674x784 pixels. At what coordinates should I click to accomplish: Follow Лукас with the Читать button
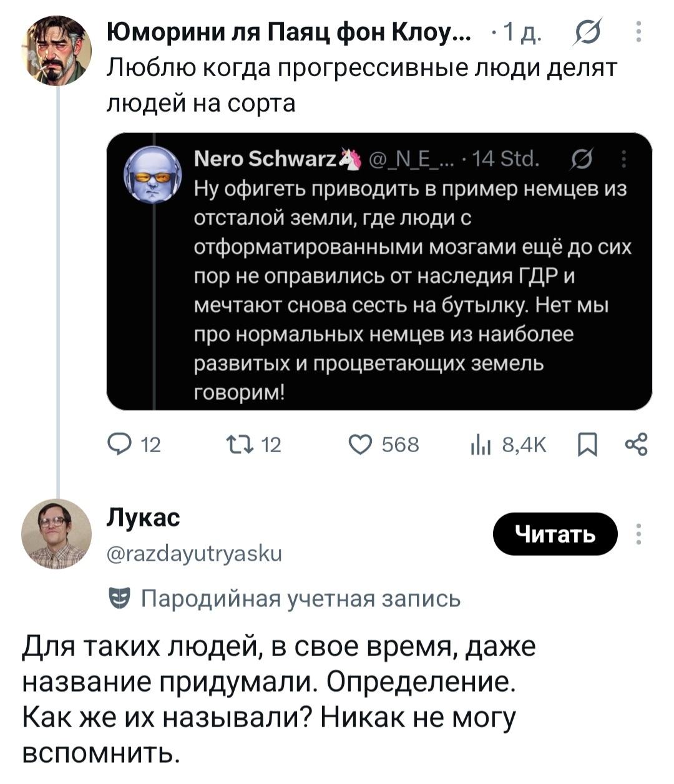(x=555, y=534)
